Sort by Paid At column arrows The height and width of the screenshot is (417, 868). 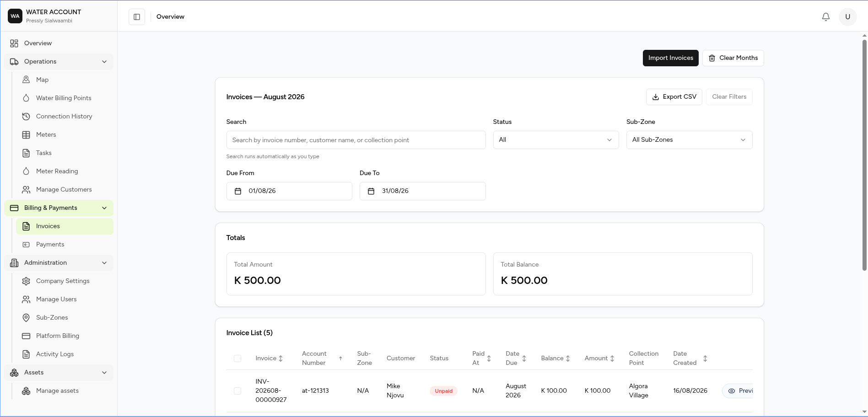pos(489,358)
